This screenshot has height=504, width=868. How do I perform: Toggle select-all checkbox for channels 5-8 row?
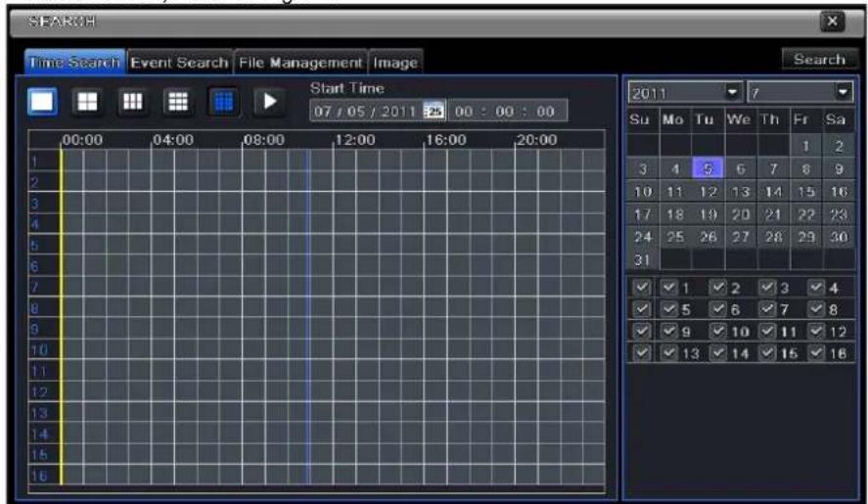(642, 308)
